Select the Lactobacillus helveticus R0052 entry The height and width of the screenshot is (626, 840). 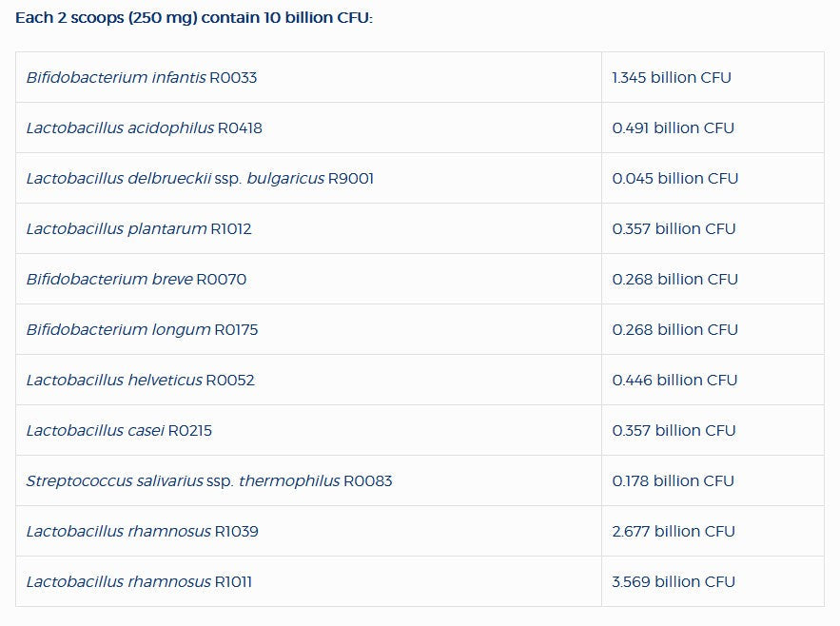pos(140,381)
